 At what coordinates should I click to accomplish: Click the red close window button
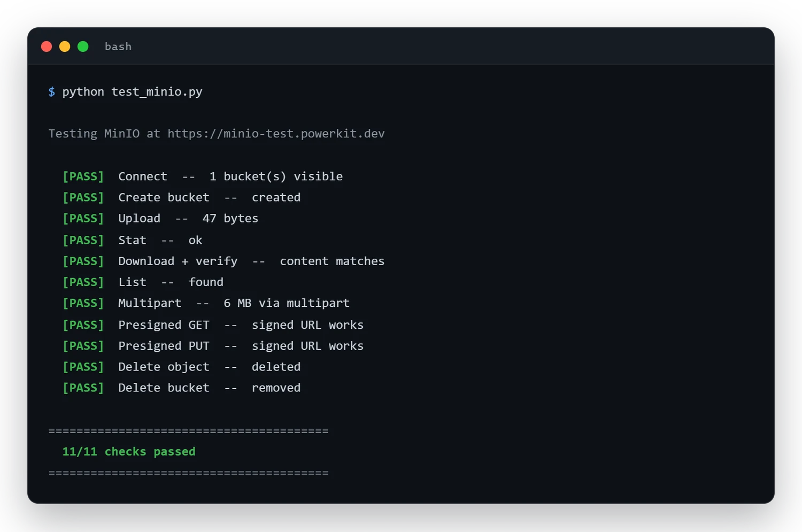[x=47, y=47]
